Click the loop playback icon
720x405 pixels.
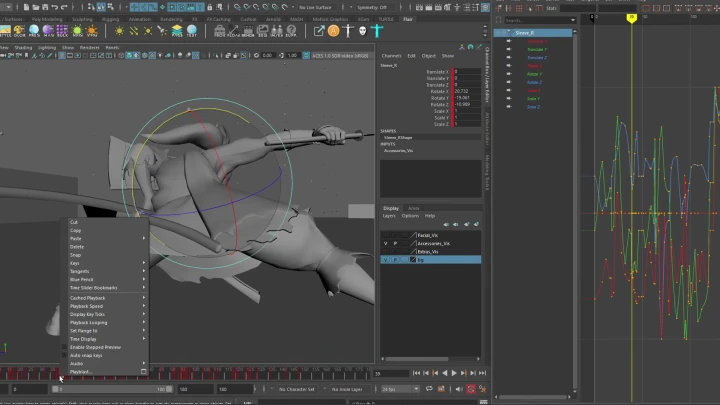[x=429, y=388]
